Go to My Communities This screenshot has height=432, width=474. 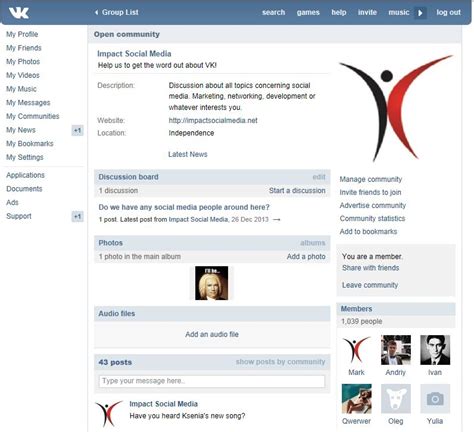pos(33,116)
